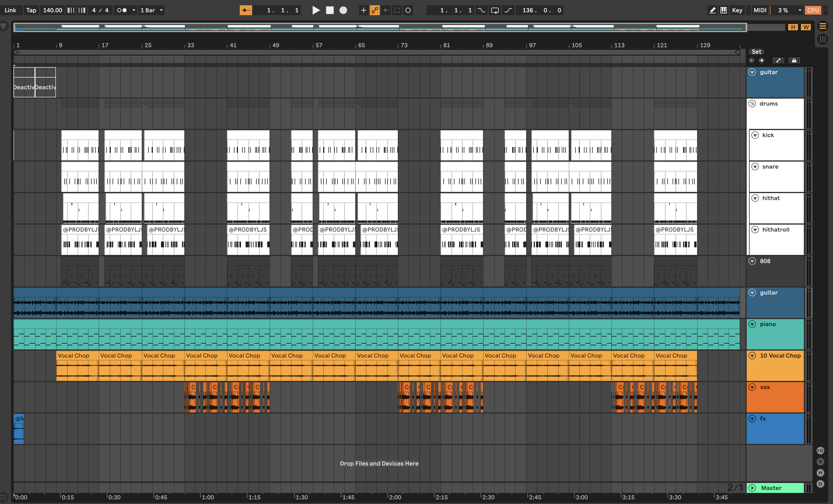Toggle the Optimize Width W button
The image size is (833, 504).
click(806, 27)
